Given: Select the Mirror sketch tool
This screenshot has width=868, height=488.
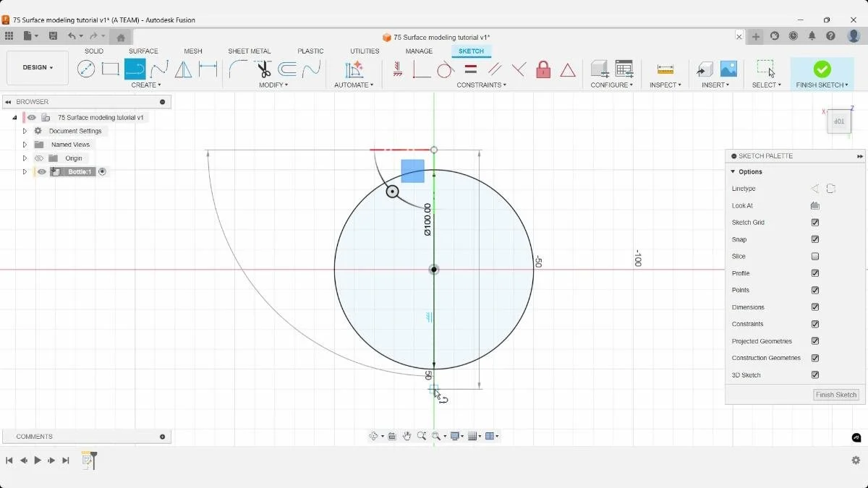Looking at the screenshot, I should click(184, 69).
